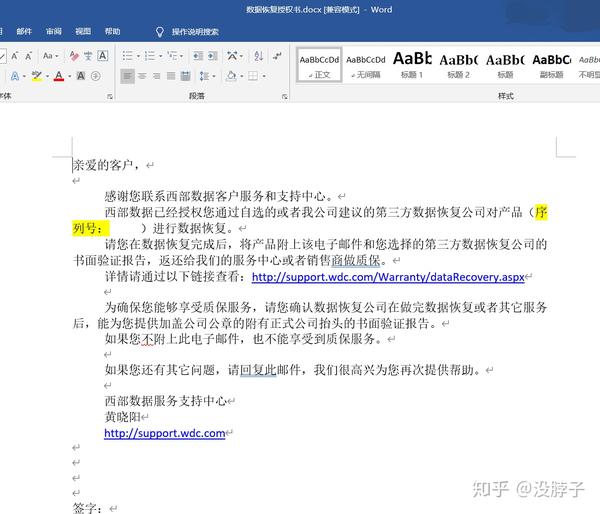Expand the Line Spacing dropdown arrow
The width and height of the screenshot is (600, 514).
point(214,77)
